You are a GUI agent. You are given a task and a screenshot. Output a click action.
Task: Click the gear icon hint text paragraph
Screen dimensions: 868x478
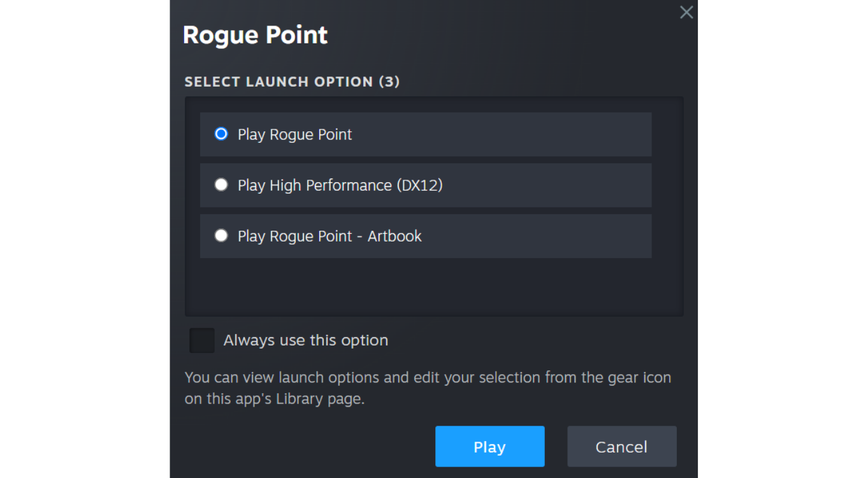pyautogui.click(x=427, y=388)
